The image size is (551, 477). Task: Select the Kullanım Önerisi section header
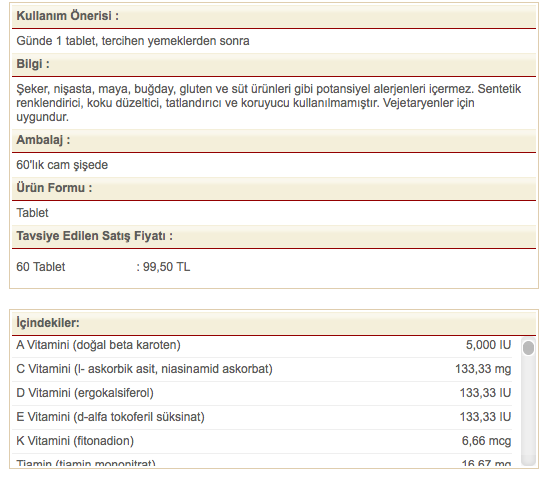pyautogui.click(x=274, y=16)
